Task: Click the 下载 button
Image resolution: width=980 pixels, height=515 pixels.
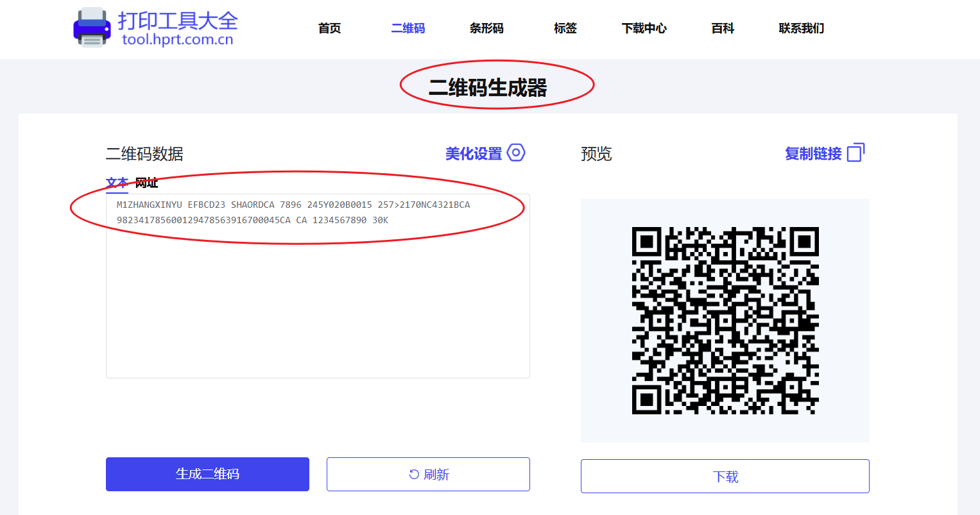Action: [x=725, y=476]
